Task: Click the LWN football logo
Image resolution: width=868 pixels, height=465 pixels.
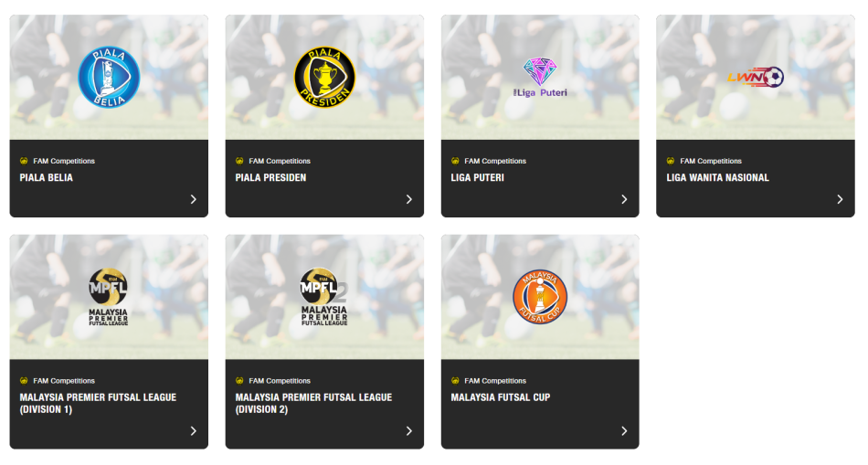Action: (x=756, y=77)
